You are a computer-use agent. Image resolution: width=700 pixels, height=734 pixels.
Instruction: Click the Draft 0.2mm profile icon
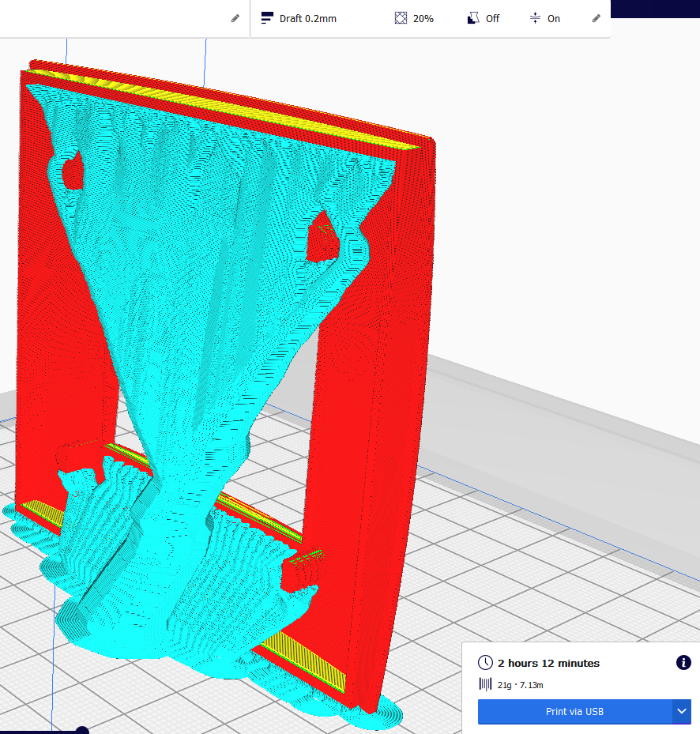coord(267,18)
